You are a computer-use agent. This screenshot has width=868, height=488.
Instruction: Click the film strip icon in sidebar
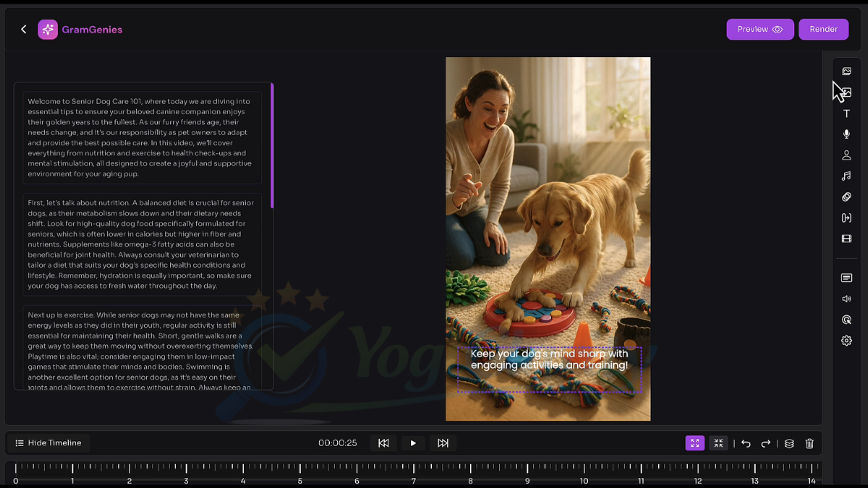(x=846, y=239)
